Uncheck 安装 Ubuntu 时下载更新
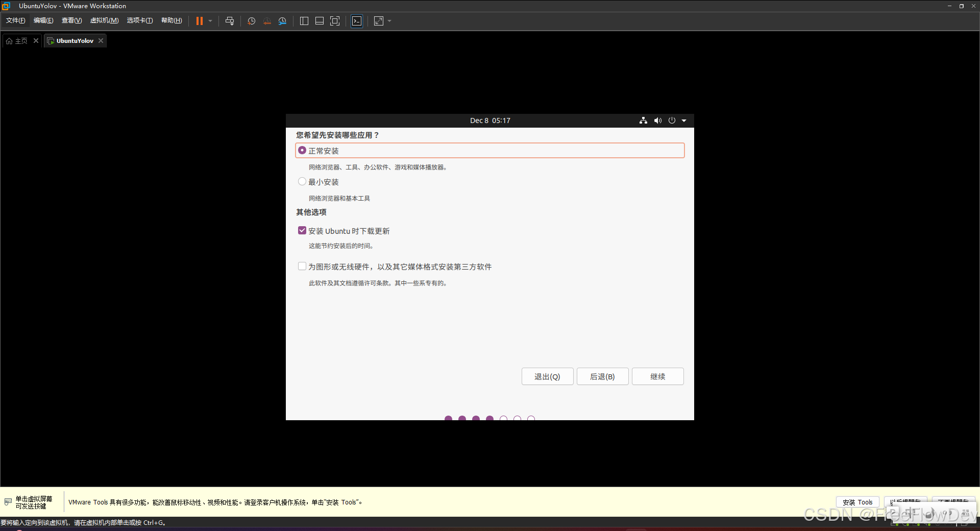This screenshot has height=531, width=980. click(x=302, y=230)
